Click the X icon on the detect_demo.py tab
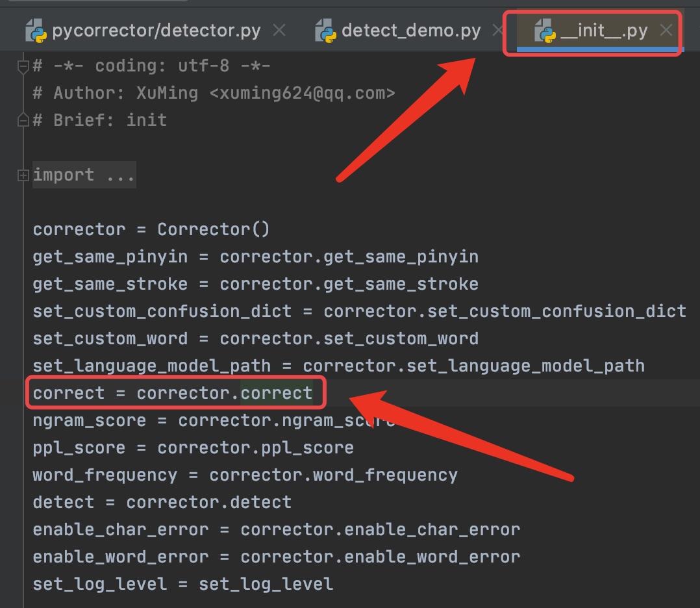Screen dimensions: 700x608 (x=499, y=29)
